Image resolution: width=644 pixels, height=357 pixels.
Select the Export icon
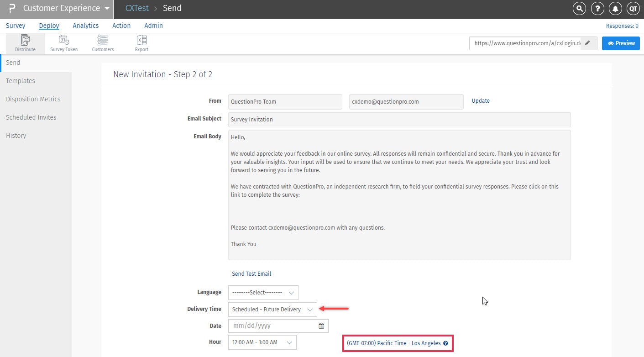click(141, 43)
